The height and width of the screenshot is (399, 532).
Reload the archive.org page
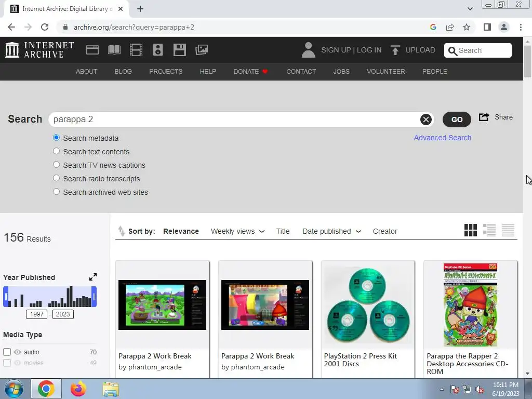click(x=45, y=27)
